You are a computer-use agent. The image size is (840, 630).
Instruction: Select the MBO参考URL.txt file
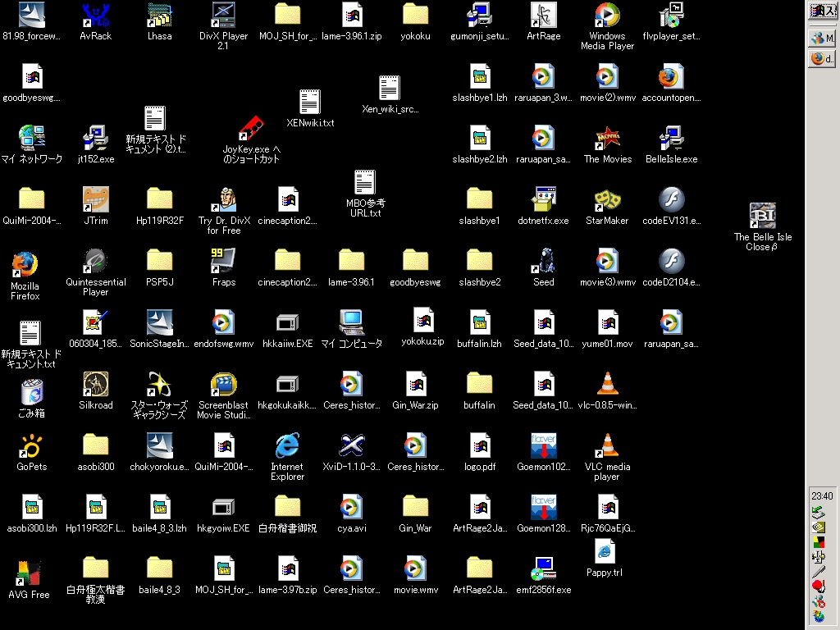click(x=365, y=194)
